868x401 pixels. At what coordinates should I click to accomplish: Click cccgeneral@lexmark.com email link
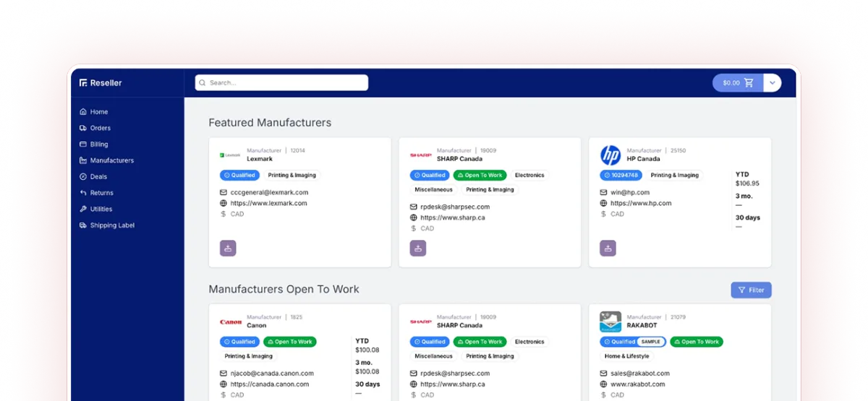click(269, 192)
